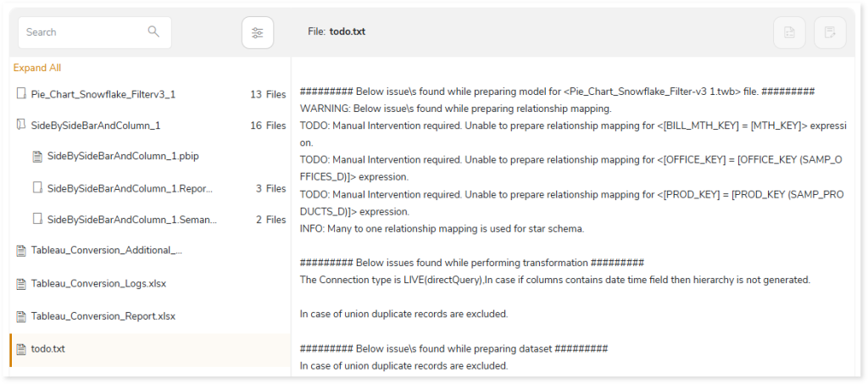Click the Tableau_Conversion_Report.xlsx file icon
Screen dimensions: 868x384
click(x=21, y=316)
